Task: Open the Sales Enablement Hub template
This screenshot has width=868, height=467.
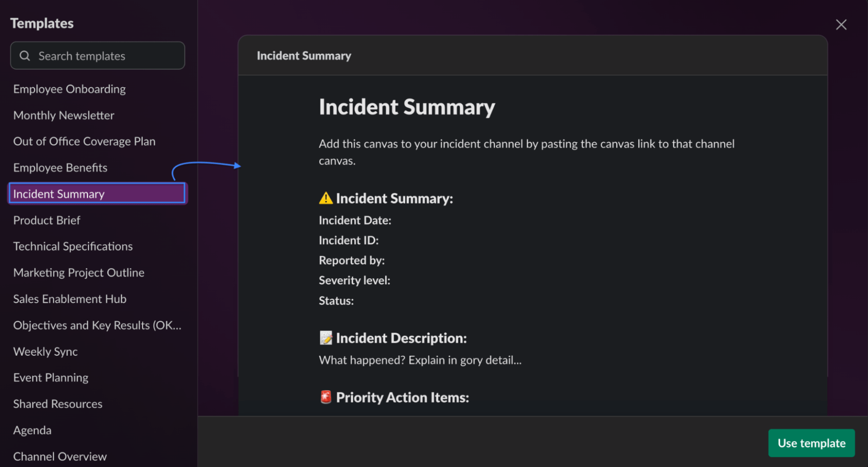Action: [70, 299]
